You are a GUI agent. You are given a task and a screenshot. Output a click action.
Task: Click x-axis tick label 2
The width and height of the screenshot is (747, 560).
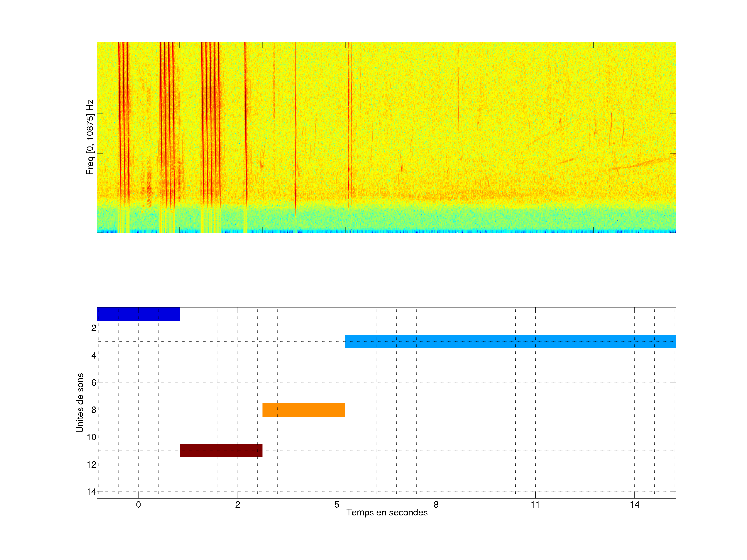237,505
